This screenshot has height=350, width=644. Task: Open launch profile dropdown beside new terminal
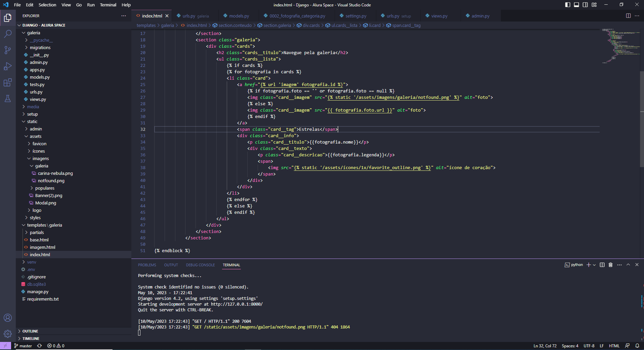click(594, 265)
